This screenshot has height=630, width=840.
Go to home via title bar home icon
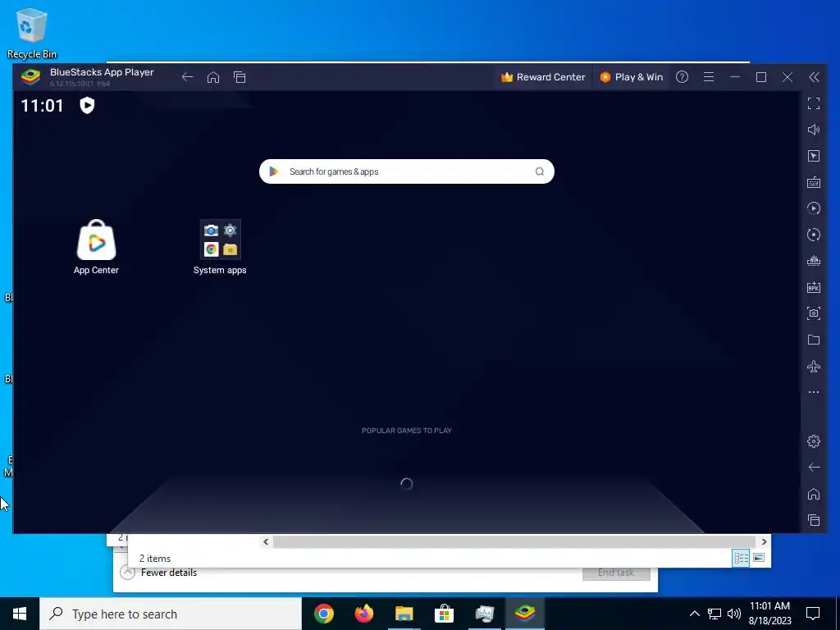click(213, 77)
